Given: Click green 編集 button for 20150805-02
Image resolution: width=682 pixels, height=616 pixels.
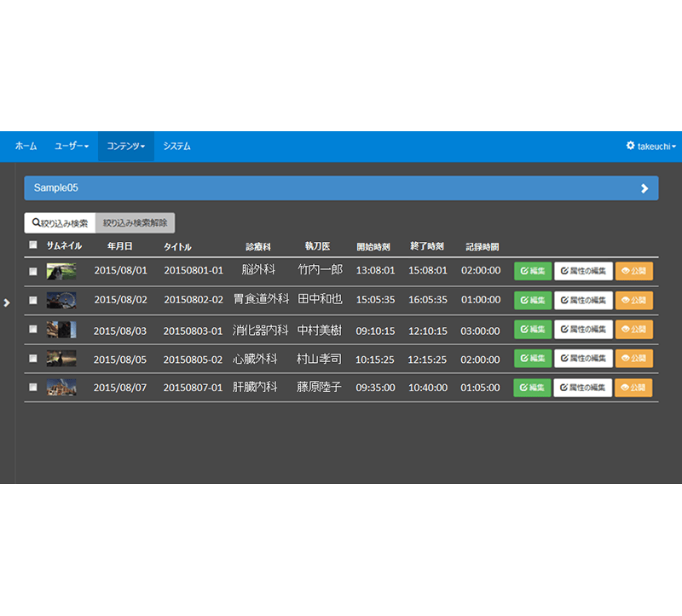Looking at the screenshot, I should (533, 358).
